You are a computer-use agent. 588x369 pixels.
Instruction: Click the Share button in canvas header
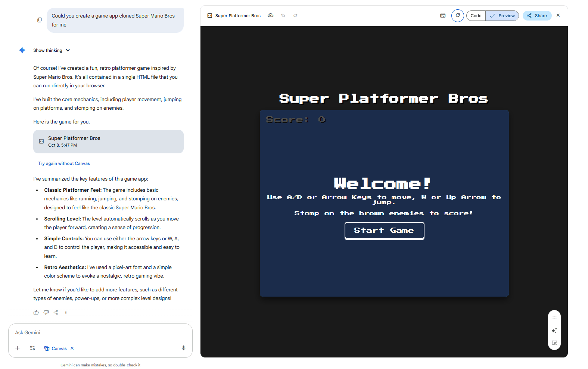537,16
